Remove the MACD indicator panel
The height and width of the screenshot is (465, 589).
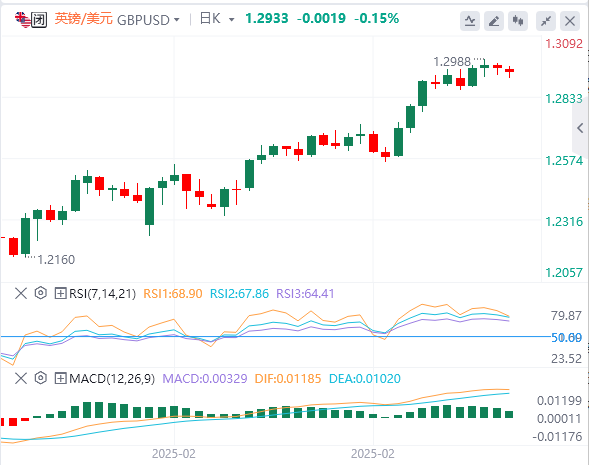(21, 378)
